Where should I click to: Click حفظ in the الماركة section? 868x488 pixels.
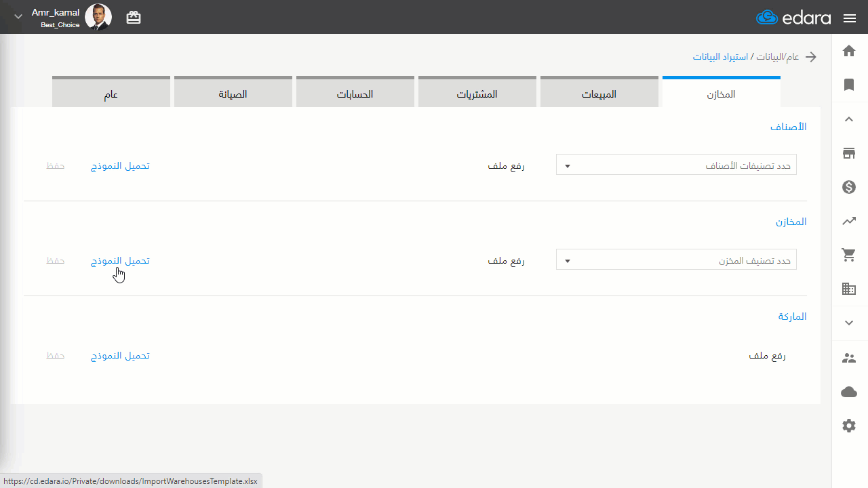point(56,355)
